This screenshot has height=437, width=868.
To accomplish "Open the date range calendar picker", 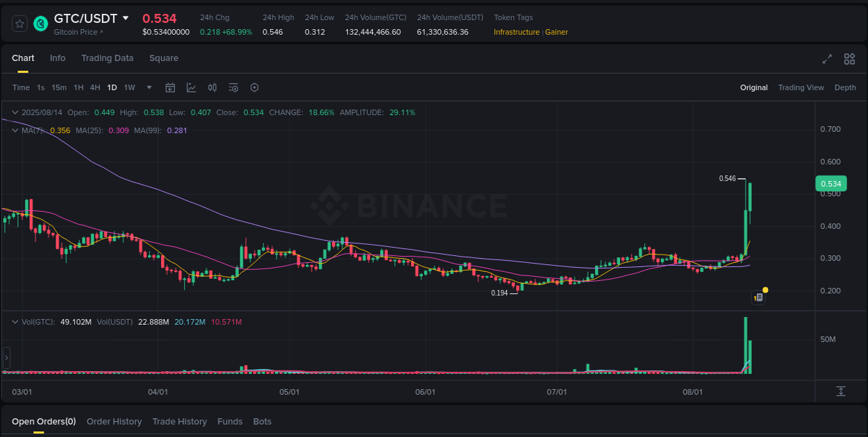I will [x=170, y=87].
